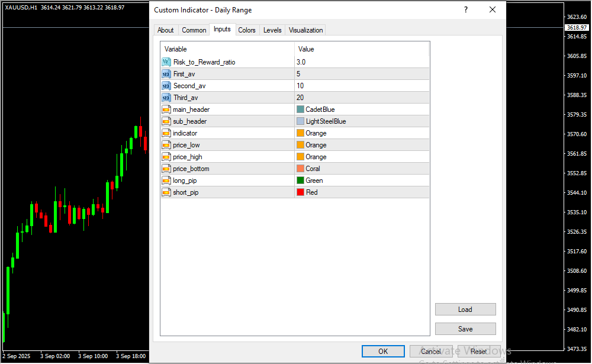592x364 pixels.
Task: Open the Visualization tab
Action: pyautogui.click(x=305, y=30)
